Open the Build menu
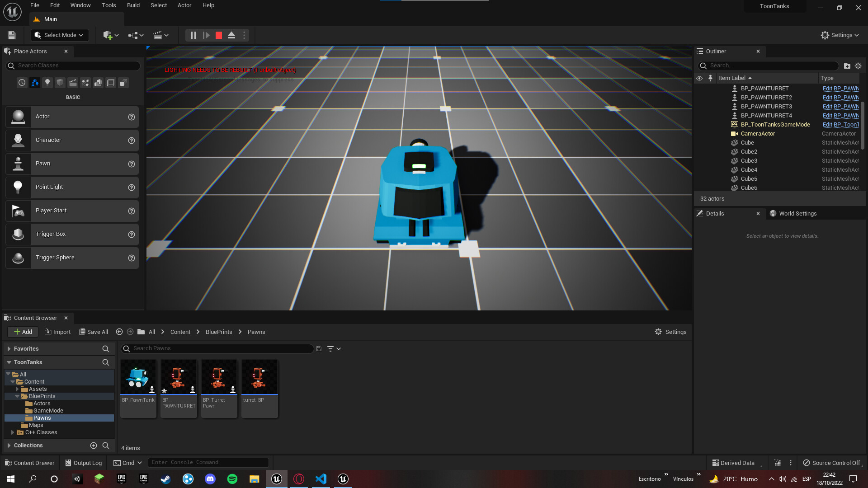 pyautogui.click(x=133, y=5)
